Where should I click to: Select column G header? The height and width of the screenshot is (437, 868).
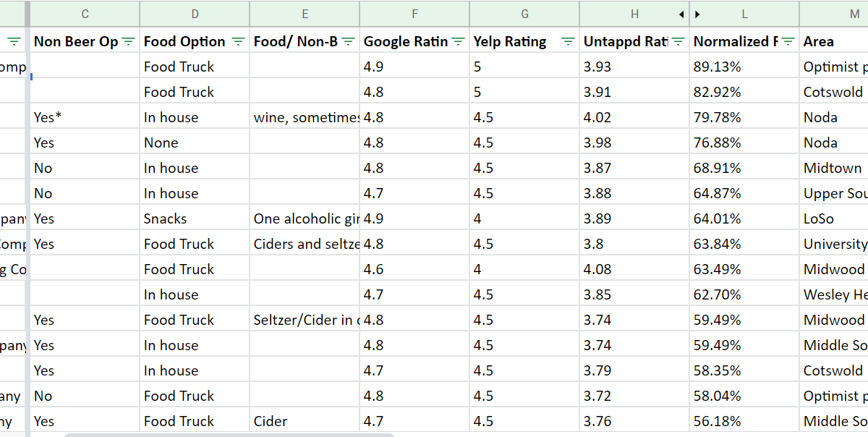tap(524, 14)
